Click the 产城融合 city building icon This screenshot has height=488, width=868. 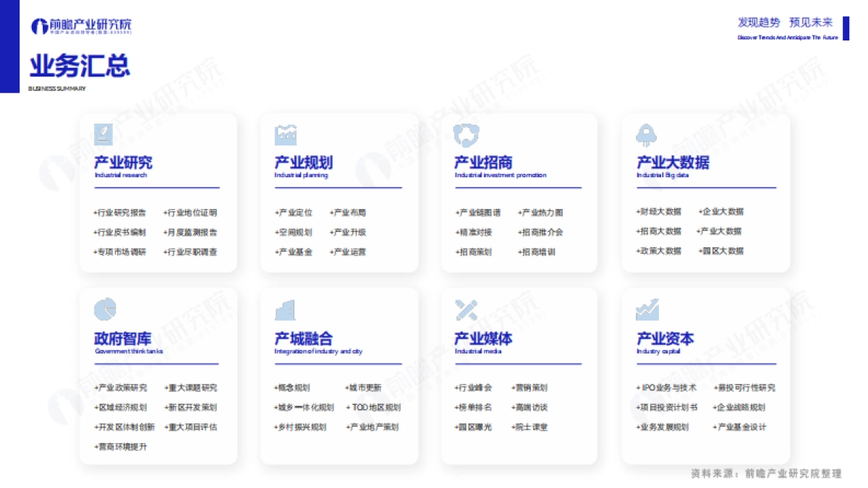pyautogui.click(x=284, y=309)
